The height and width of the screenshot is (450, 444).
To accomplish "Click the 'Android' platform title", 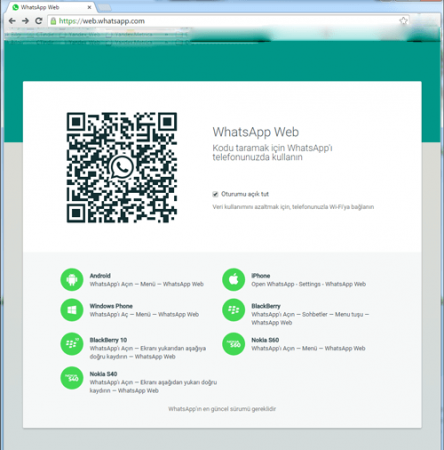I will click(x=100, y=276).
